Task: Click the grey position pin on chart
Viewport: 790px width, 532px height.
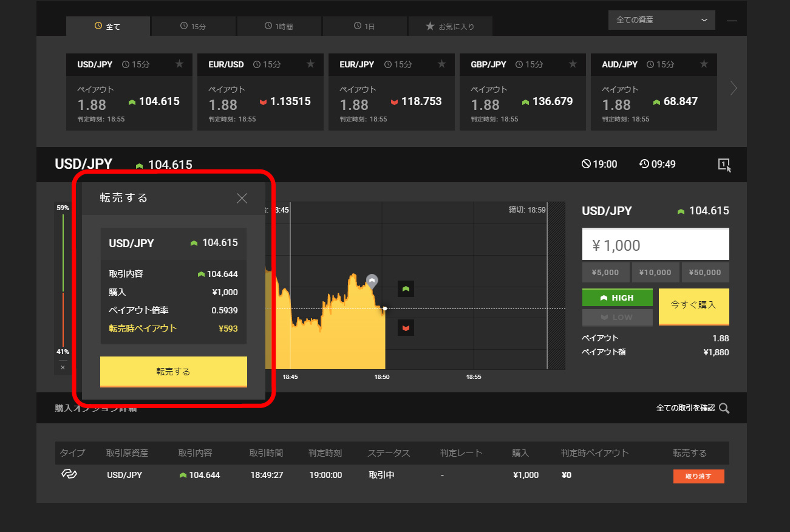Action: (x=372, y=281)
